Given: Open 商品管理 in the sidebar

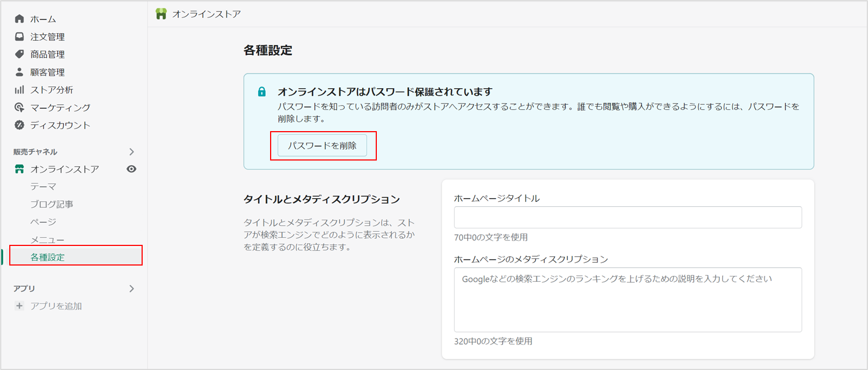Looking at the screenshot, I should click(47, 54).
